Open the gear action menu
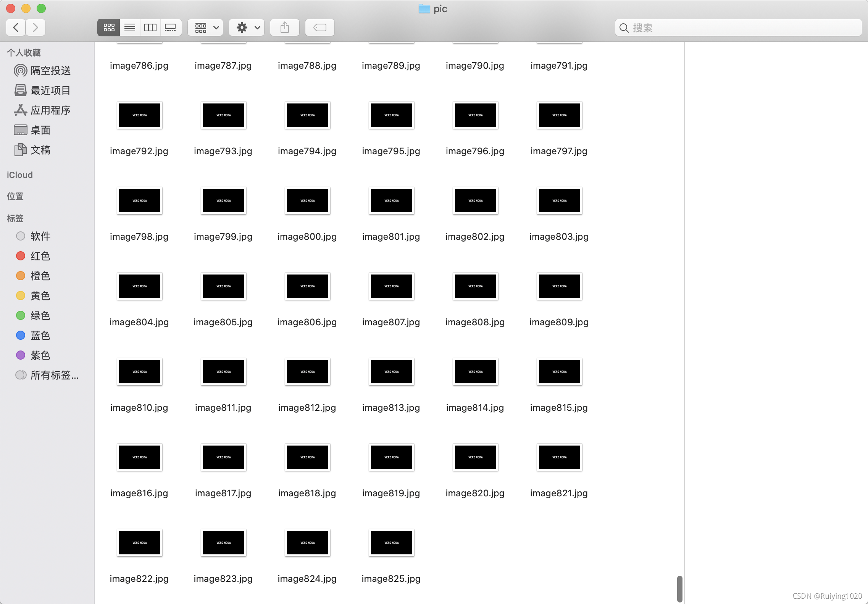The height and width of the screenshot is (604, 868). pos(247,27)
